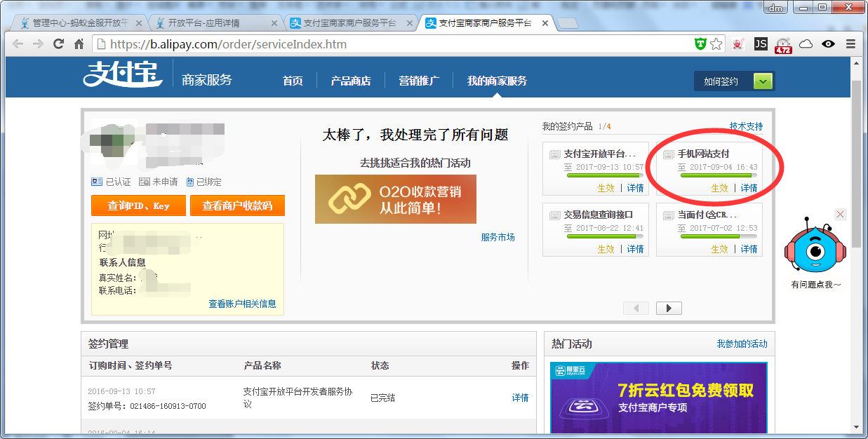Image resolution: width=868 pixels, height=439 pixels.
Task: Click the browser Back arrow
Action: click(x=18, y=44)
